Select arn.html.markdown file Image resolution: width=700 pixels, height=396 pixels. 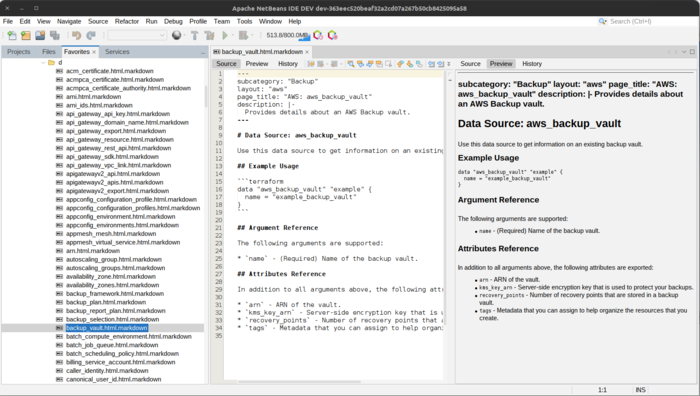coord(93,251)
